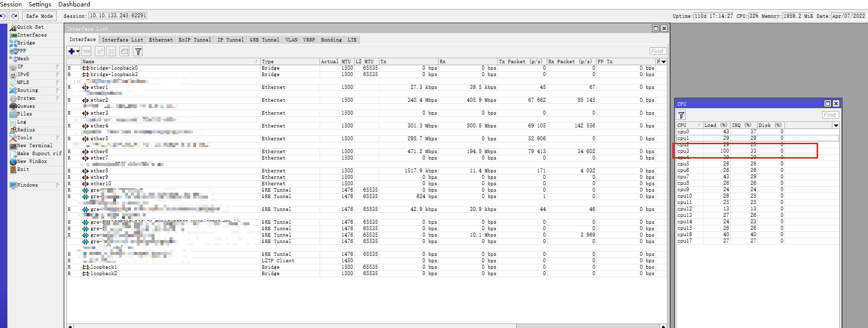Select the bridge-loopback0 row
This screenshot has height=328, width=868.
pyautogui.click(x=367, y=68)
